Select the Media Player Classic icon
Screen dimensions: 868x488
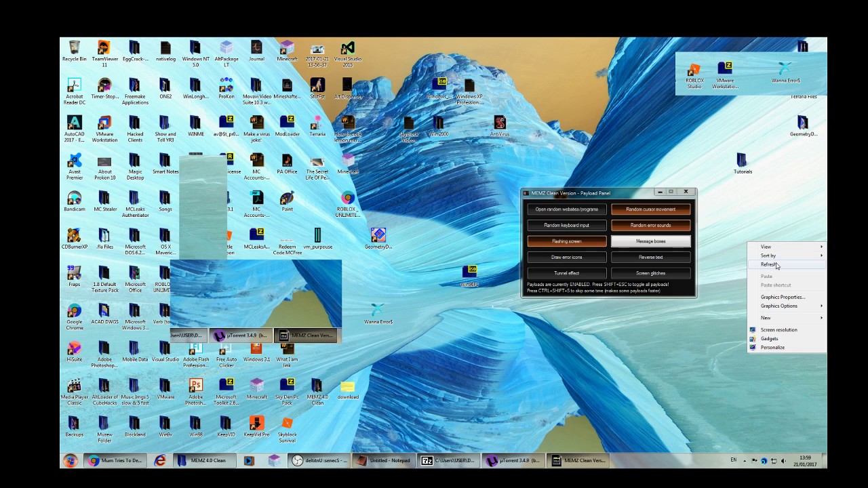tap(74, 391)
